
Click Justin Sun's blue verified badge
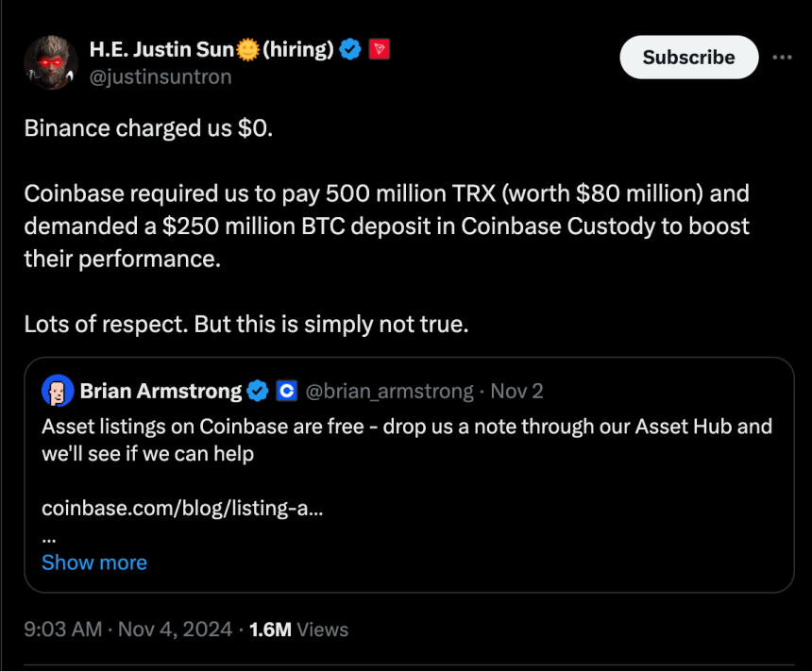350,50
